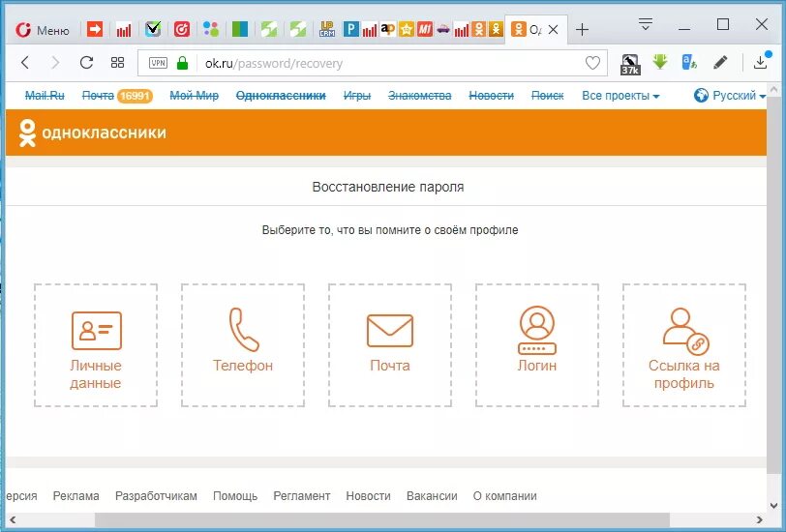Open the Реклама footer link
Image resolution: width=786 pixels, height=532 pixels.
76,496
